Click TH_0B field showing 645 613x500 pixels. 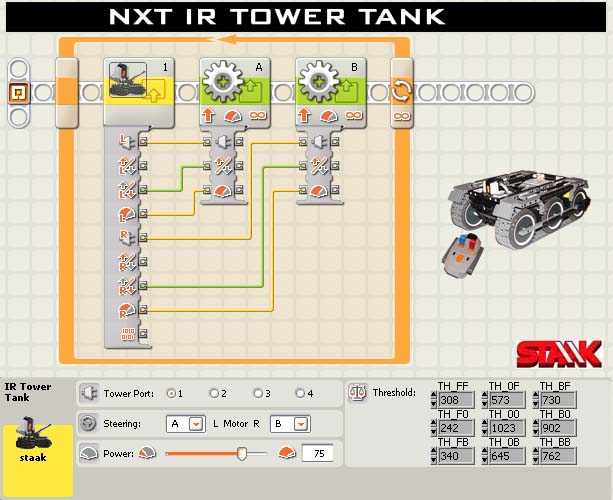tap(507, 456)
